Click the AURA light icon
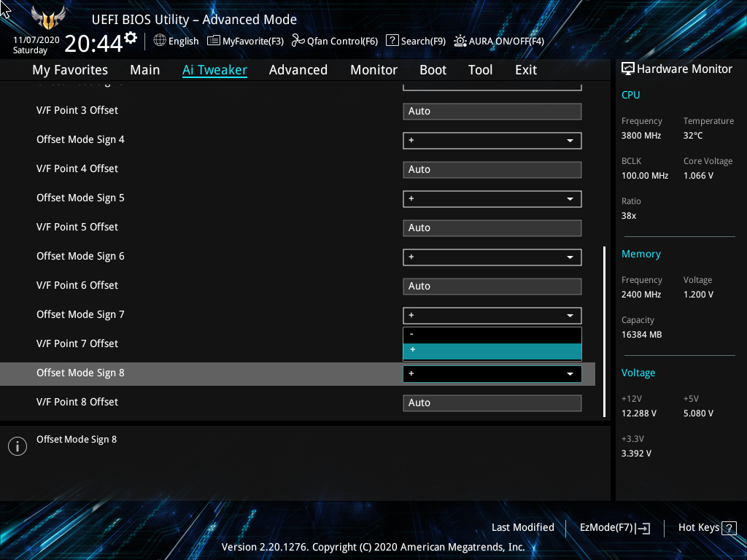The width and height of the screenshot is (747, 560). [460, 41]
